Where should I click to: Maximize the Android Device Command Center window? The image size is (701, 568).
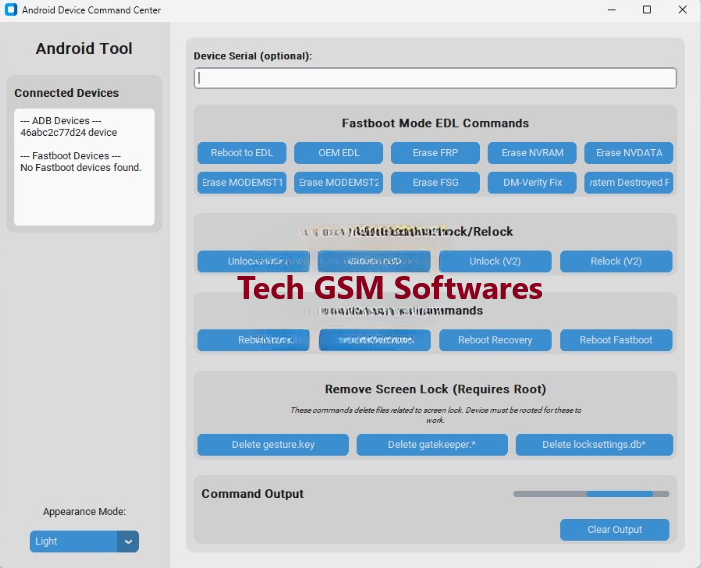(x=647, y=10)
